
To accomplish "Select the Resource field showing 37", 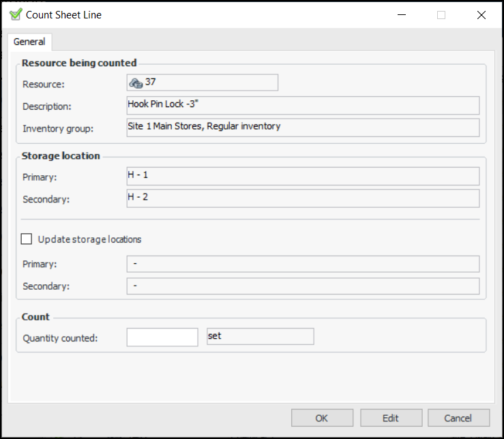I will [x=203, y=82].
